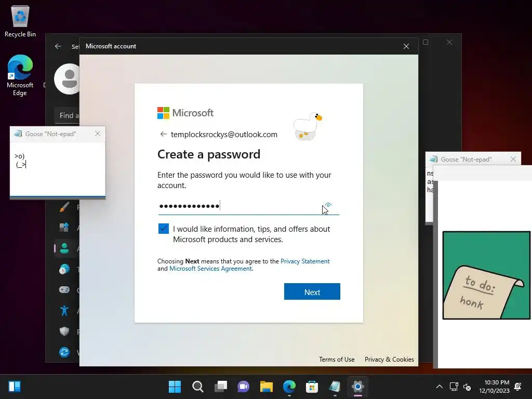Go back using arrow beside email address
This screenshot has height=399, width=532.
coord(163,135)
